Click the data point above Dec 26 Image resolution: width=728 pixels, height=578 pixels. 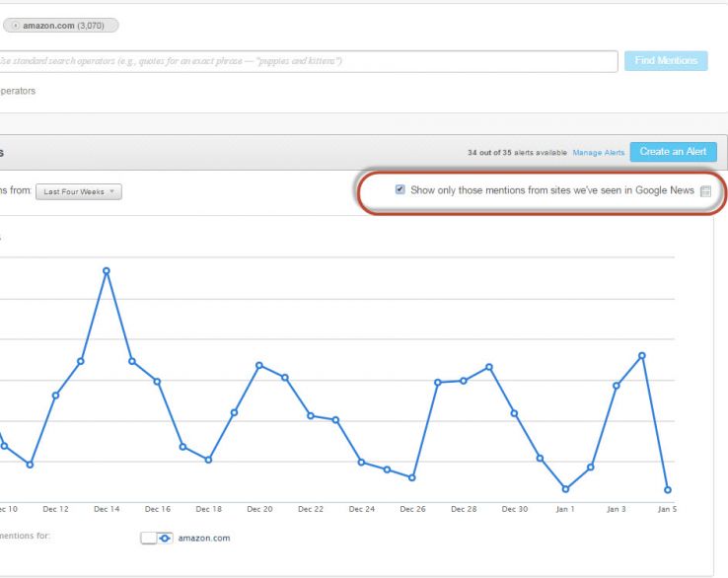(411, 477)
